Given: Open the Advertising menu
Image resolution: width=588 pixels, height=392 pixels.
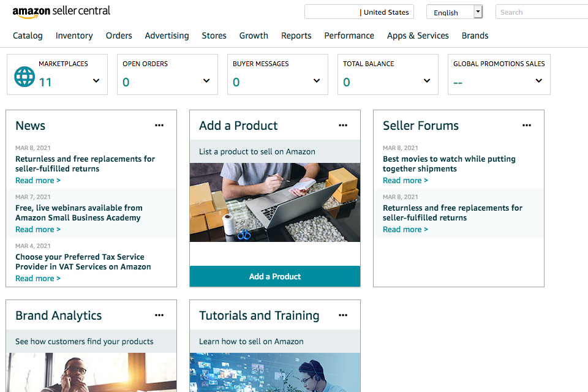Looking at the screenshot, I should pos(167,36).
